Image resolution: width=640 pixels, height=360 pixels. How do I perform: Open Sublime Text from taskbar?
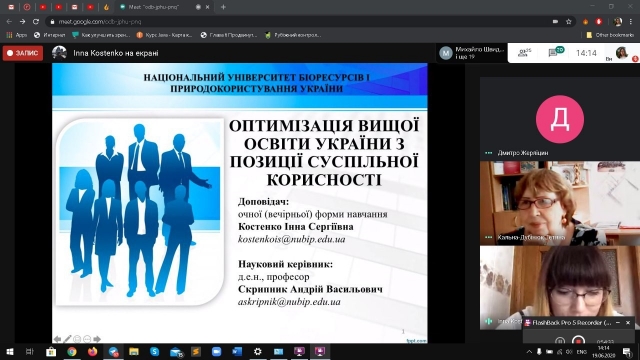coord(196,351)
